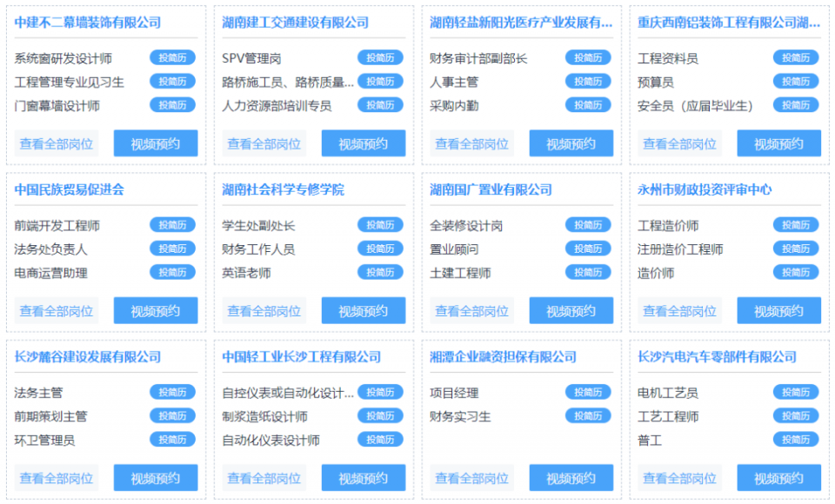Image resolution: width=835 pixels, height=504 pixels.
Task: Open the 工程造价师 job title
Action: (x=668, y=226)
